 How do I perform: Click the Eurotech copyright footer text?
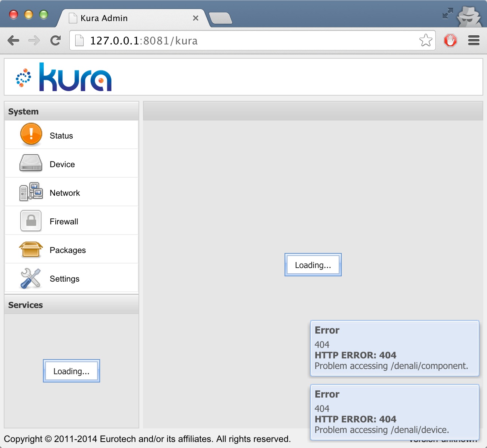(x=147, y=439)
